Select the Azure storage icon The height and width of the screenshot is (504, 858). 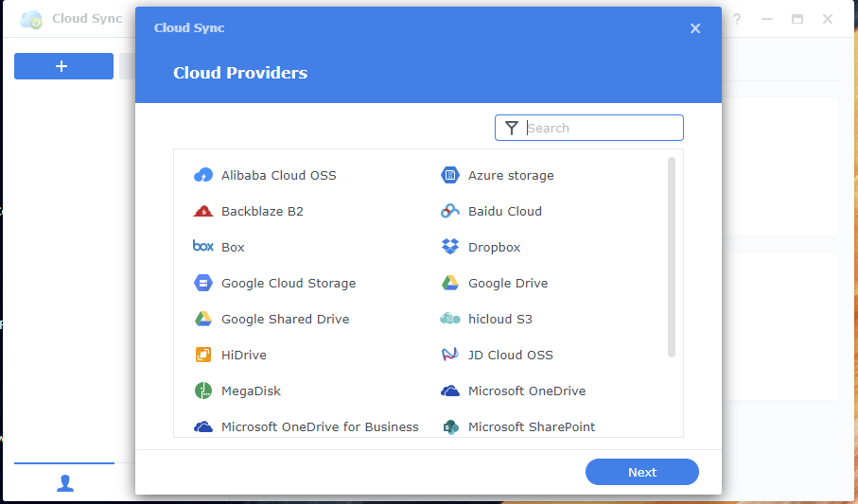(x=450, y=175)
